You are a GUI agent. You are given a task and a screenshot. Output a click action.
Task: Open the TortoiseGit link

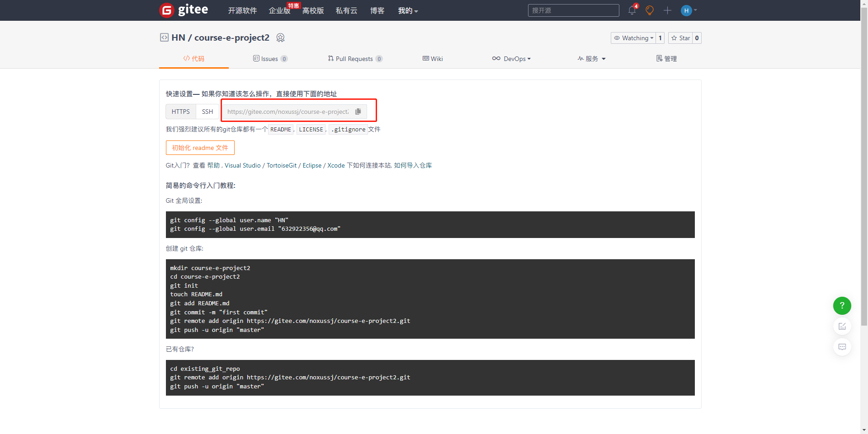(x=282, y=165)
